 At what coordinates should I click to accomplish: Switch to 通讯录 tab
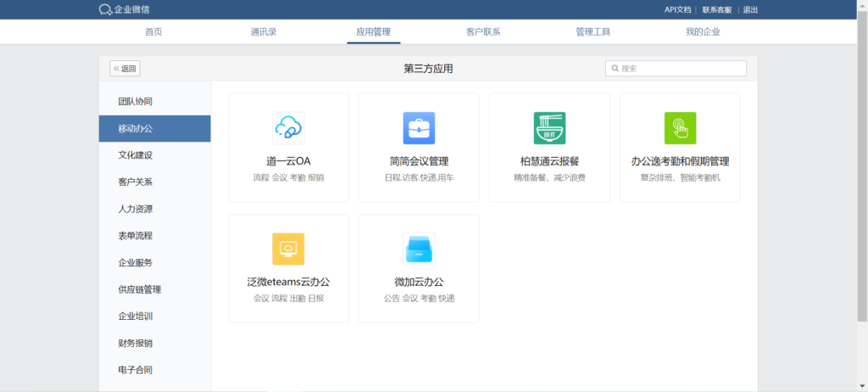[264, 31]
